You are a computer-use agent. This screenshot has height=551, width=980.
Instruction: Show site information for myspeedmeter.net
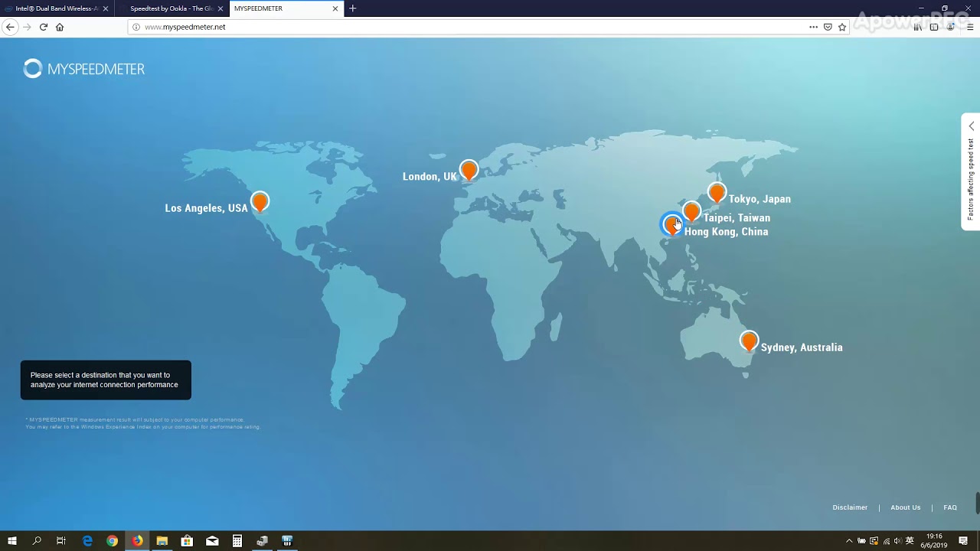[x=136, y=27]
